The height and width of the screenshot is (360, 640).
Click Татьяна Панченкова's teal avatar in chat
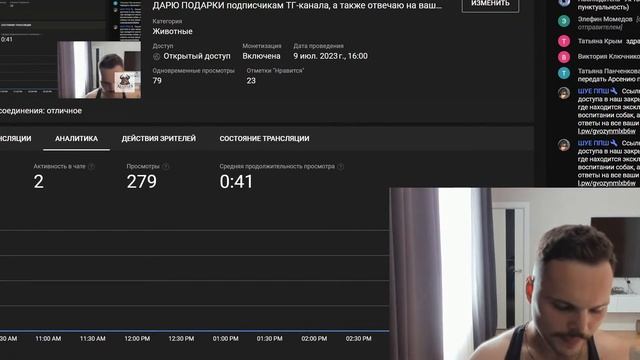coord(564,73)
